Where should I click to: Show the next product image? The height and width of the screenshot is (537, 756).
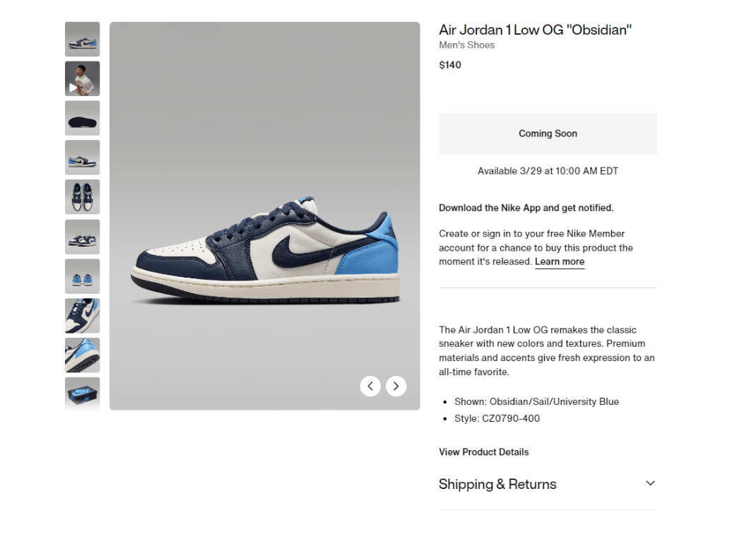pyautogui.click(x=396, y=386)
